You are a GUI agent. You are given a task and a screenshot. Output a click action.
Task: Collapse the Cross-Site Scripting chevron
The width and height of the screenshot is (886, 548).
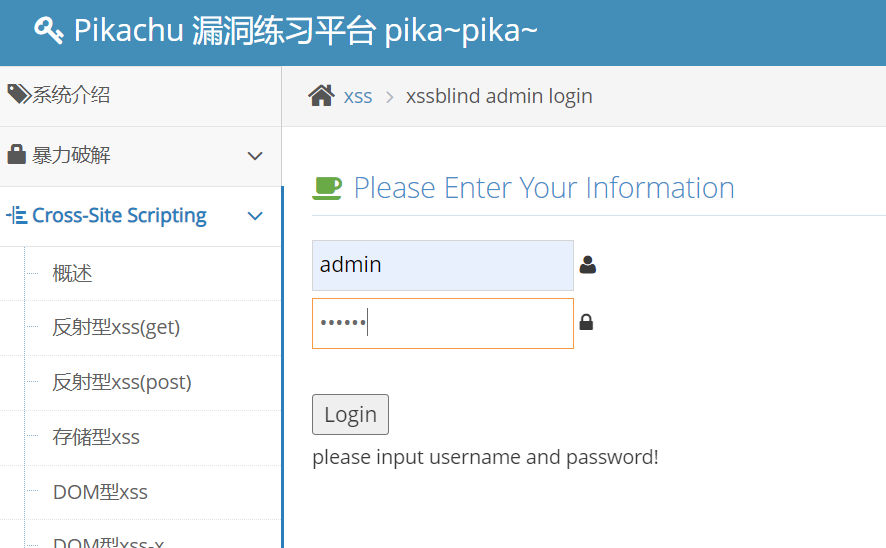[255, 216]
